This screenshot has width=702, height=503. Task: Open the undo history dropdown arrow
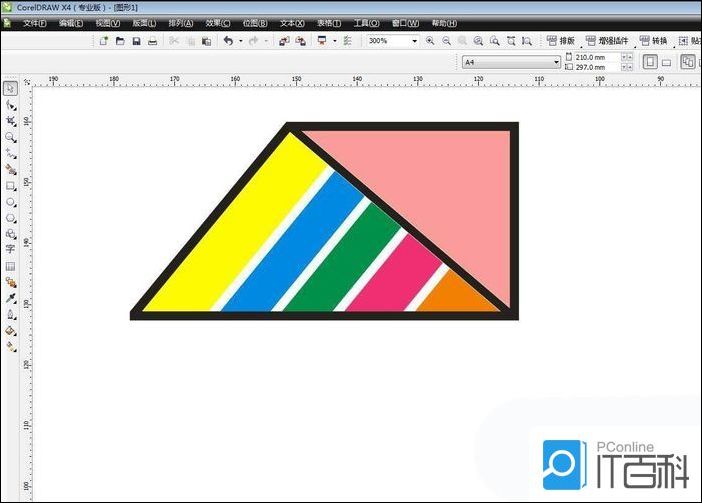coord(241,41)
